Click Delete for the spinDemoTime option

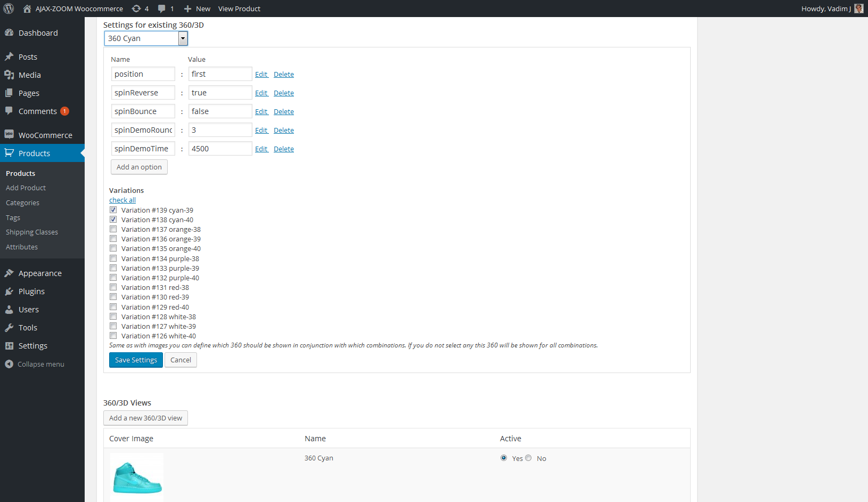pos(284,149)
